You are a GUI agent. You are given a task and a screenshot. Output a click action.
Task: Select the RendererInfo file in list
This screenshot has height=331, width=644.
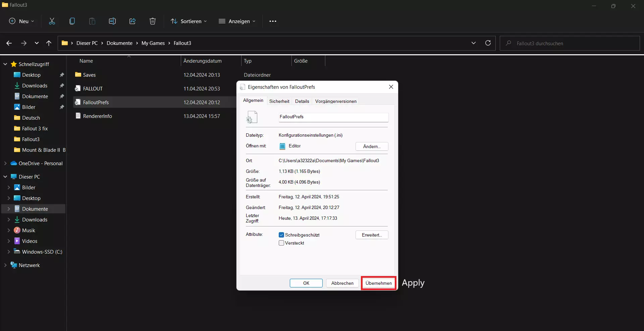pos(98,116)
